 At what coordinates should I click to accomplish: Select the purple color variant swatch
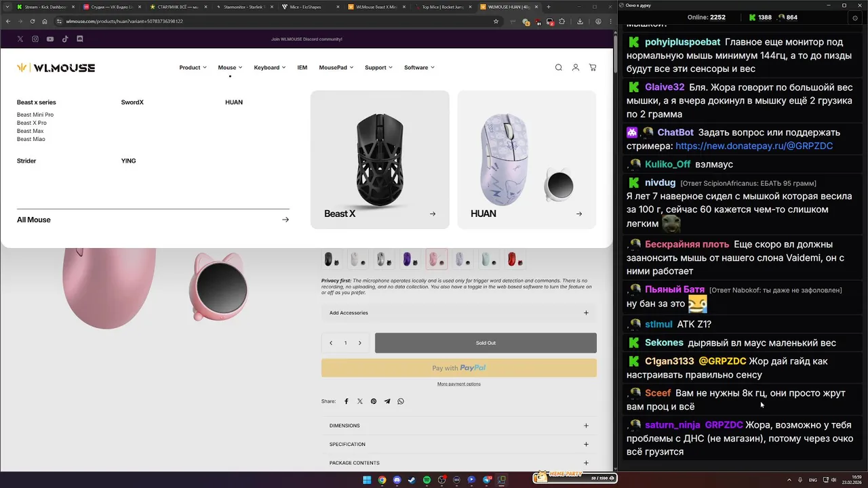410,259
